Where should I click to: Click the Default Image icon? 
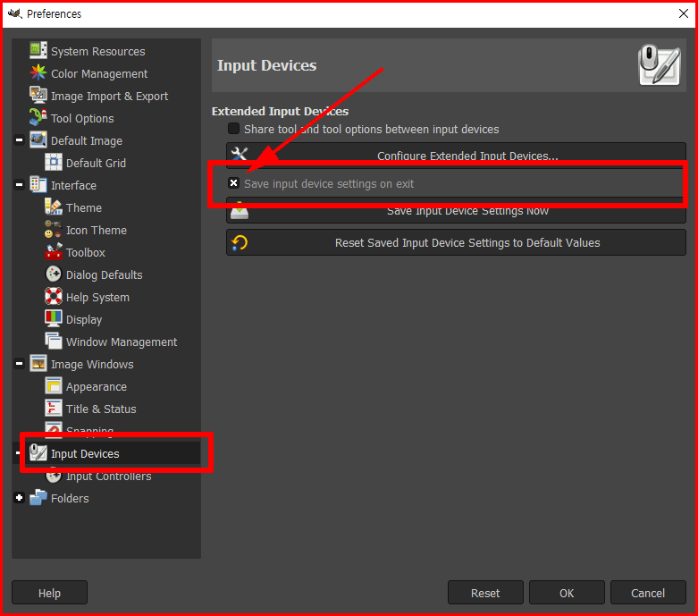pyautogui.click(x=38, y=139)
